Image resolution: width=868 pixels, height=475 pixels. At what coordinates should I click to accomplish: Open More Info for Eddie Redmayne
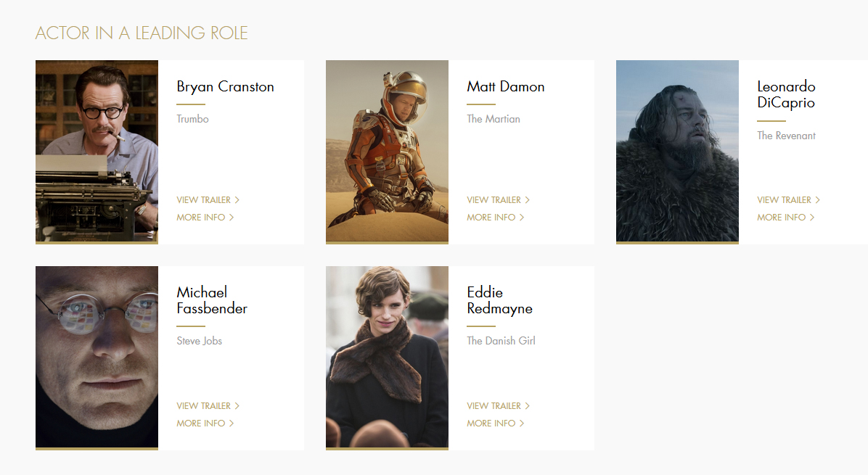click(496, 423)
